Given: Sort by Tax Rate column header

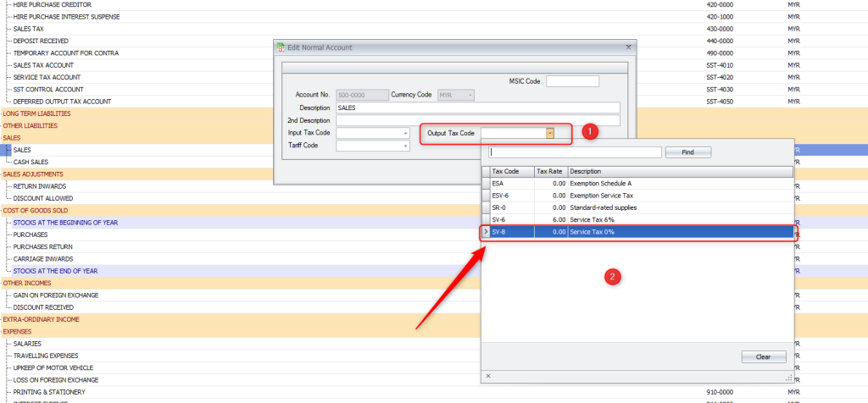Looking at the screenshot, I should [550, 171].
